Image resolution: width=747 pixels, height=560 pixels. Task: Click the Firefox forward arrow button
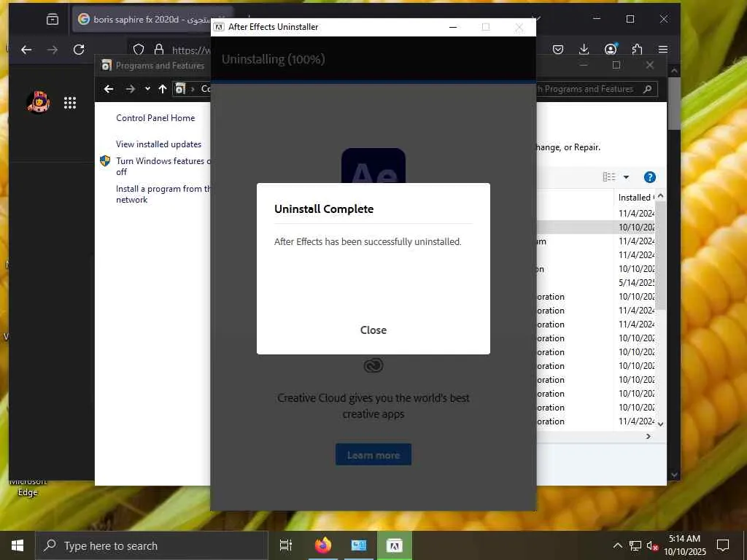pos(53,49)
